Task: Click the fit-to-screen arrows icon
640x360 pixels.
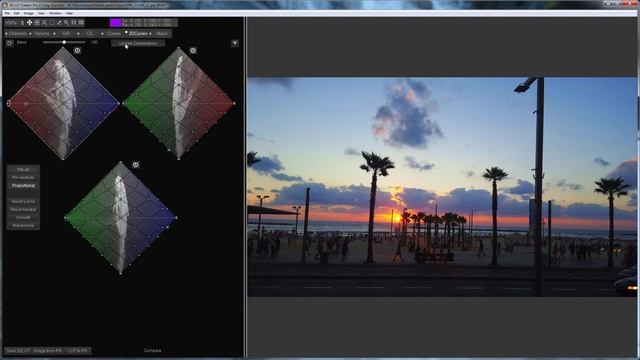Action: coord(44,23)
